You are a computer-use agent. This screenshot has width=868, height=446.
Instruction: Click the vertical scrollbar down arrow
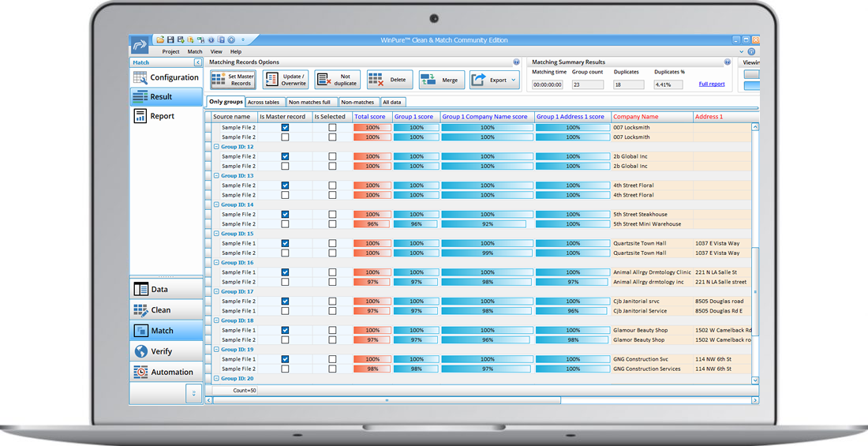(755, 380)
